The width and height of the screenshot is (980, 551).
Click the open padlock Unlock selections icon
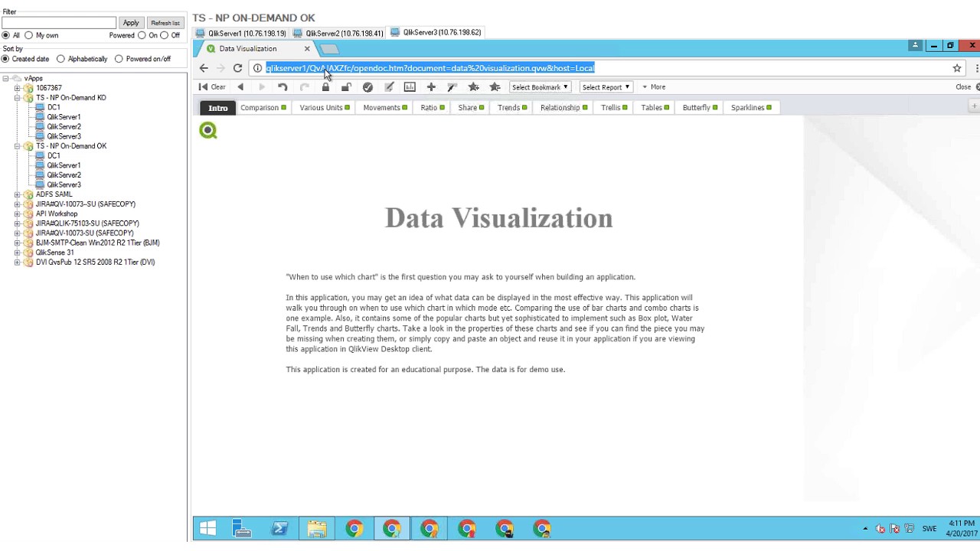[x=346, y=87]
